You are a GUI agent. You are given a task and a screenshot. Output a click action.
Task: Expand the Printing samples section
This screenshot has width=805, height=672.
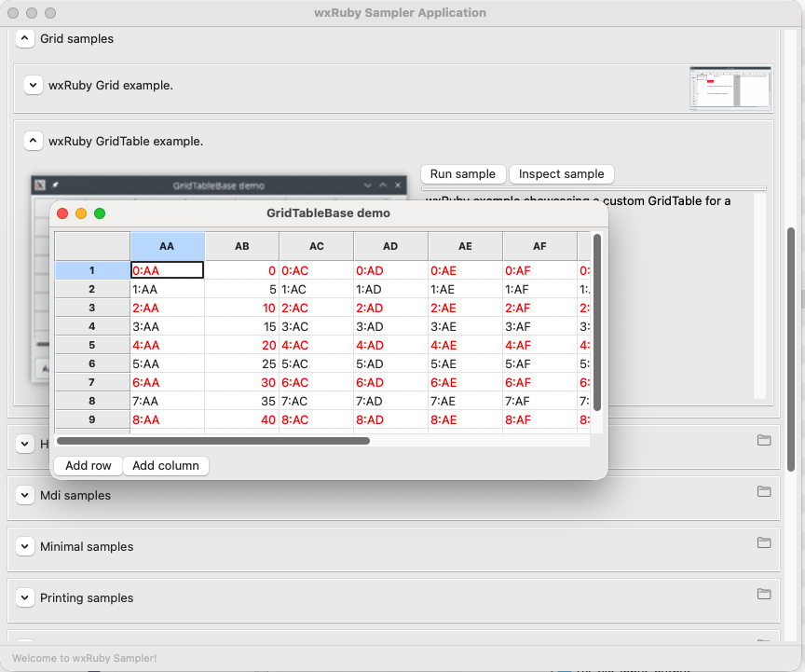[25, 598]
